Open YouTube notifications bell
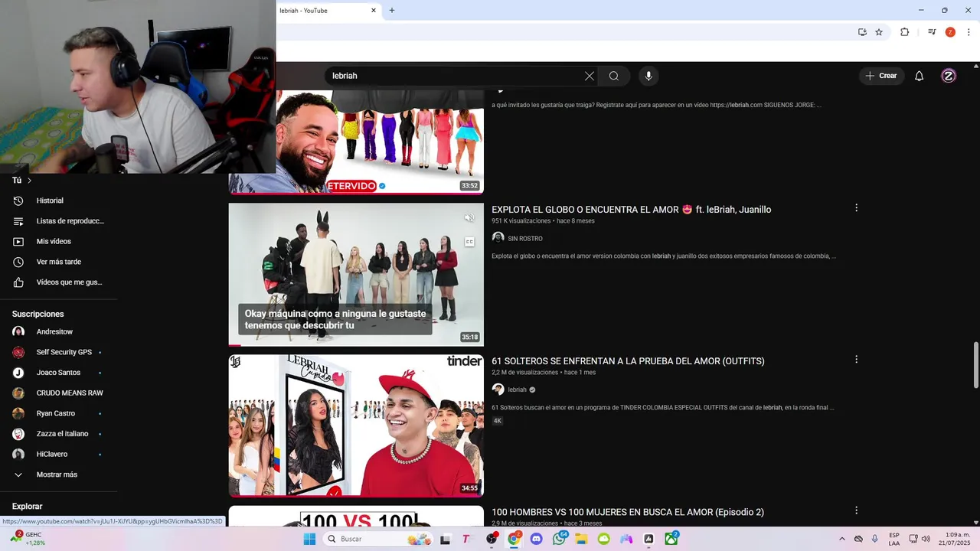 pos(920,76)
